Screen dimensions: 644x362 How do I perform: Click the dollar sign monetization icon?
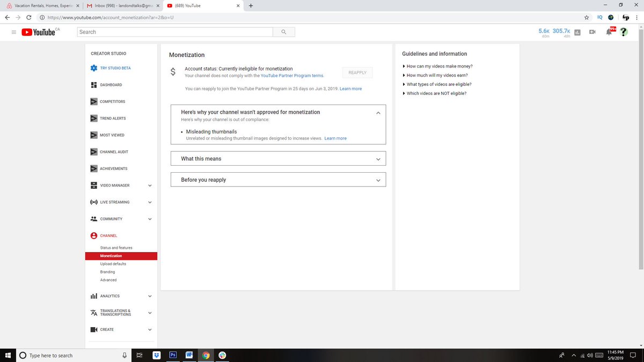[x=173, y=72]
